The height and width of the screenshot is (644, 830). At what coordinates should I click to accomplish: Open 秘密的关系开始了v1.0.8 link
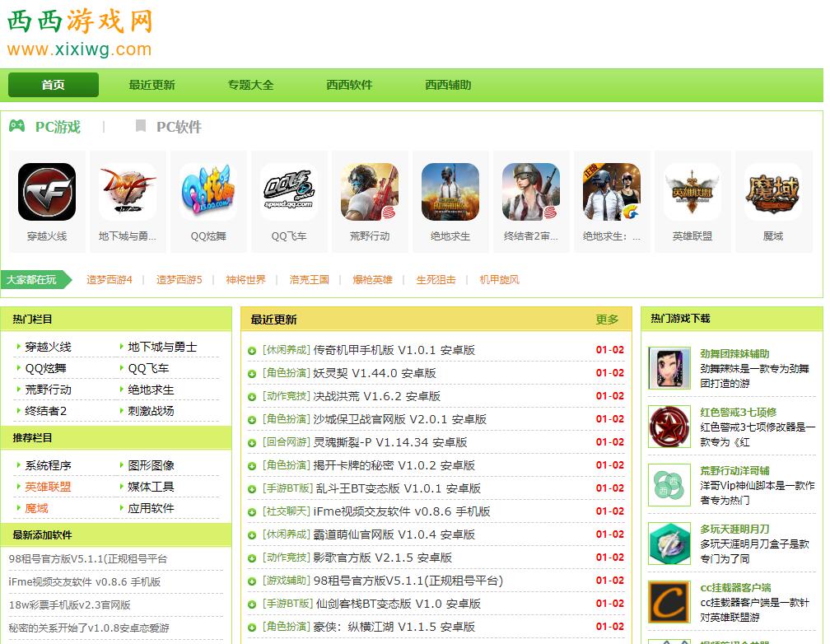[89, 628]
